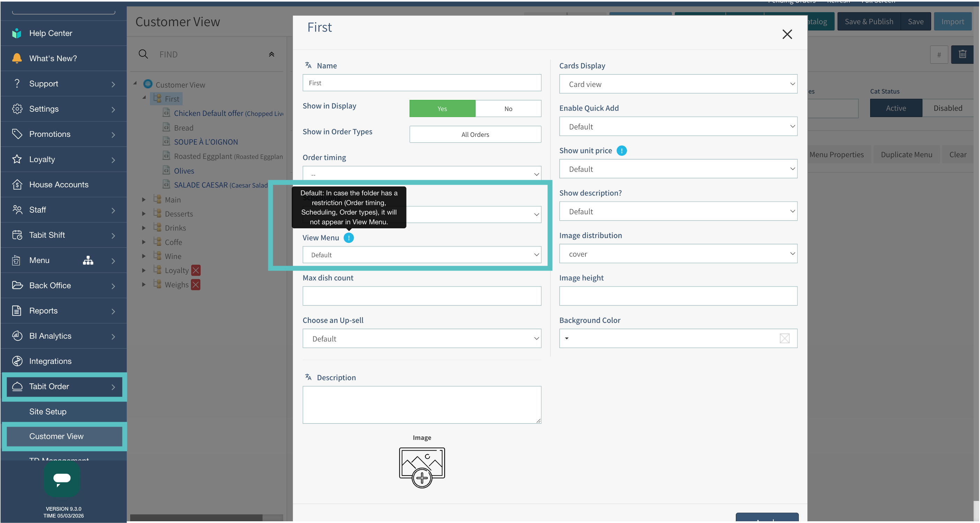Image resolution: width=980 pixels, height=523 pixels.
Task: Open the Cards Display dropdown
Action: [x=678, y=84]
